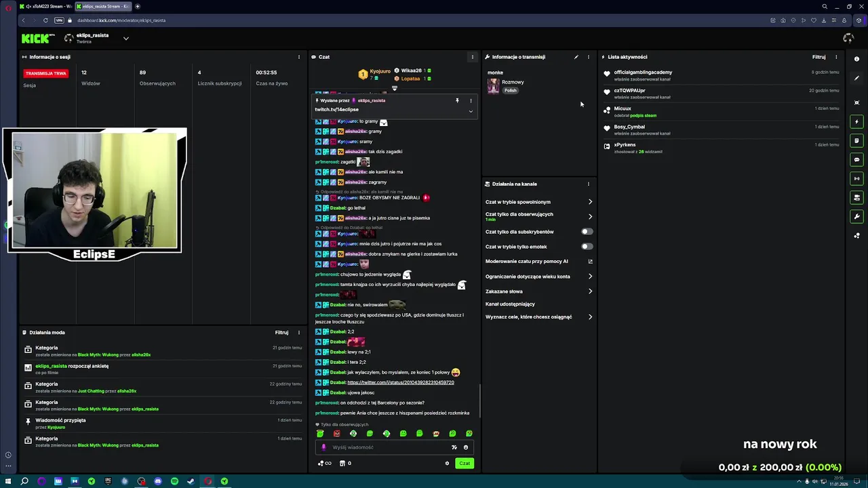Click the Kick logo
Viewport: 868px width, 488px height.
[x=38, y=39]
